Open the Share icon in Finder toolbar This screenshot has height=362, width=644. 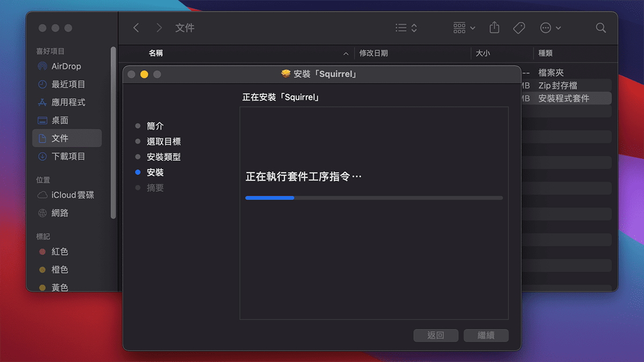[x=494, y=27]
